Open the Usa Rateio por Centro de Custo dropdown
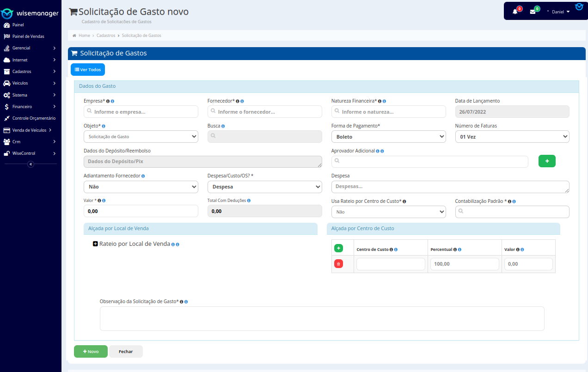The width and height of the screenshot is (588, 372). [x=388, y=212]
